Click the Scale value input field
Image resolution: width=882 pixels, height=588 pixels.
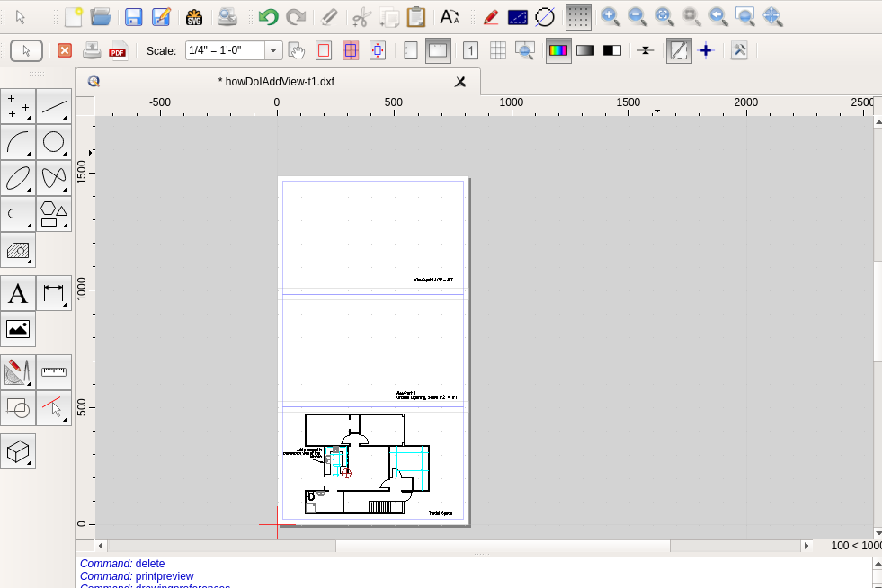point(225,50)
